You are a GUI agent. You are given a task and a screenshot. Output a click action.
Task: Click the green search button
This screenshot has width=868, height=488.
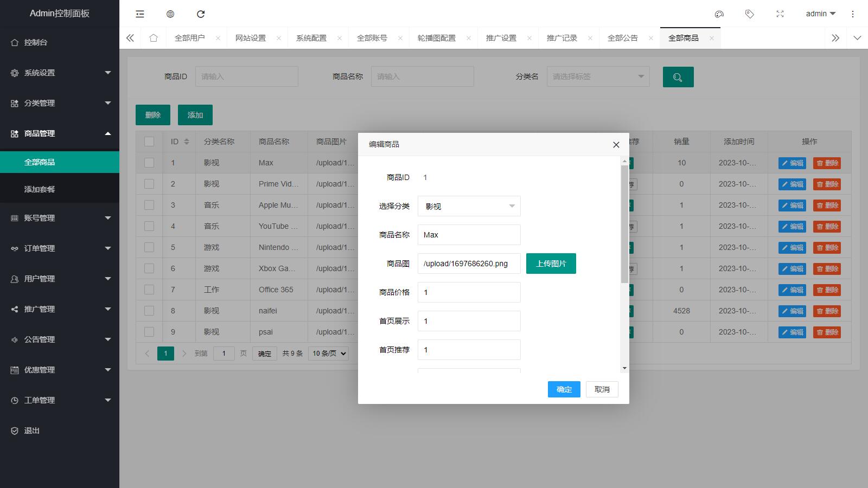[x=678, y=77]
